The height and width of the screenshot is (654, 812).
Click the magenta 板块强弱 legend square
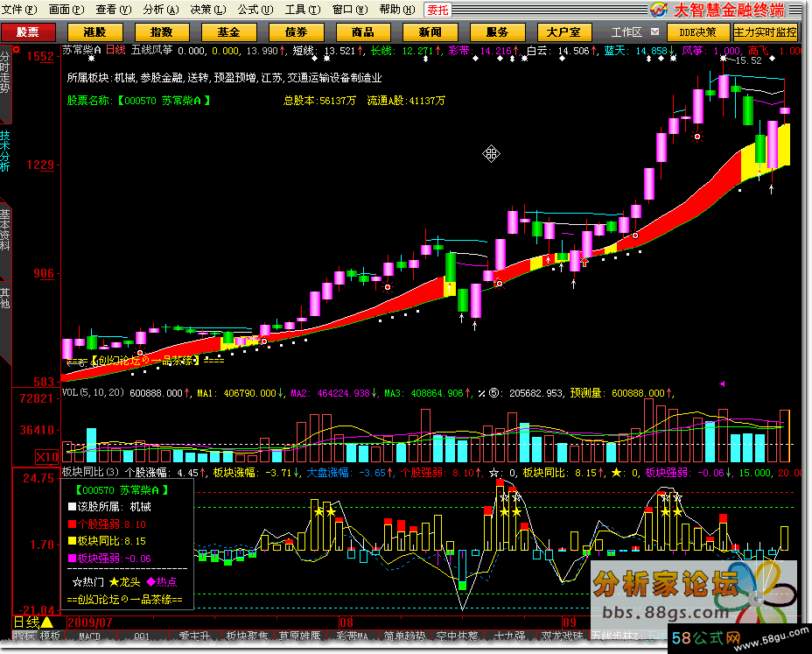pos(72,558)
